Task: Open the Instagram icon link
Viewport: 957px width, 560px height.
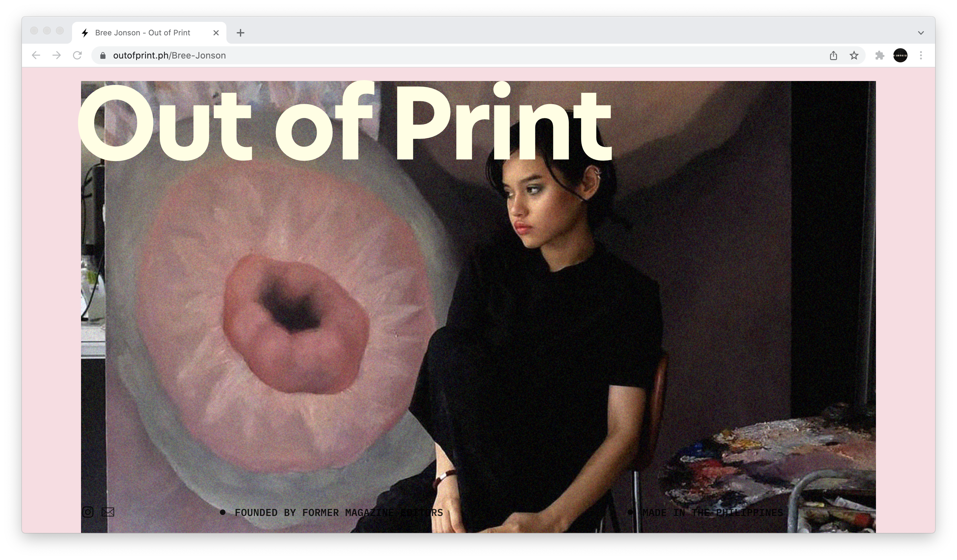Action: [88, 512]
